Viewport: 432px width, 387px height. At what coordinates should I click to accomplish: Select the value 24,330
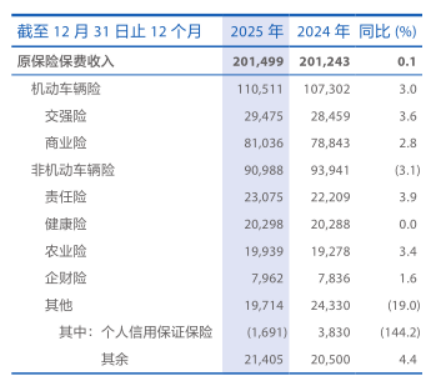[330, 305]
